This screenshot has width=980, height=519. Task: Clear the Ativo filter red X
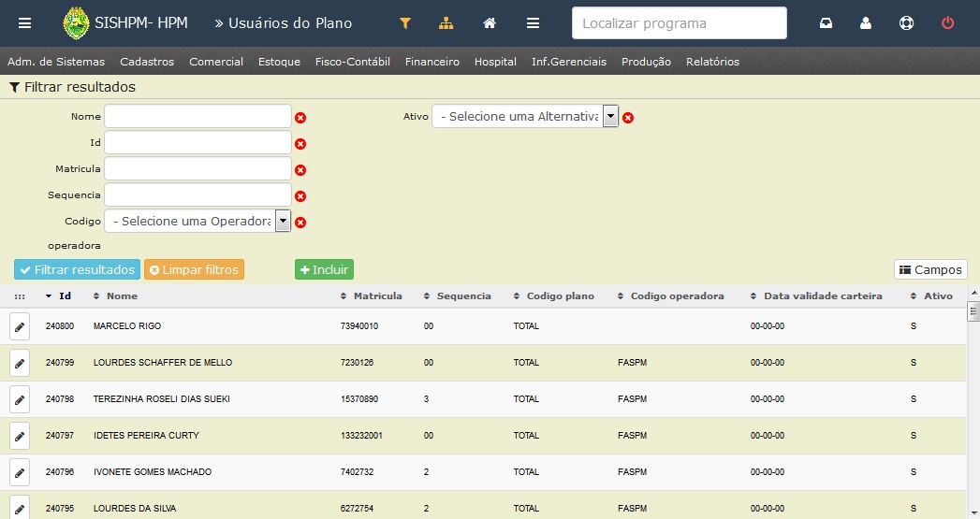628,118
